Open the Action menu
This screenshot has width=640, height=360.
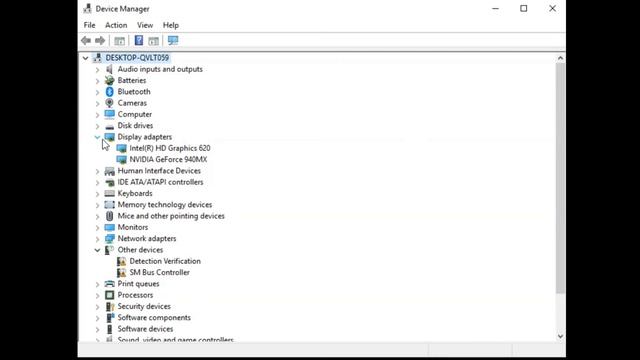click(x=116, y=25)
